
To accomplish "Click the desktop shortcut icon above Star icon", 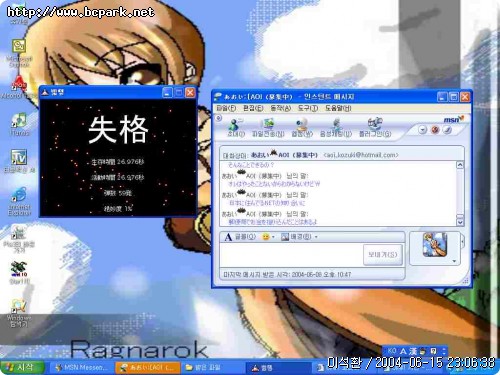I will point(19,239).
